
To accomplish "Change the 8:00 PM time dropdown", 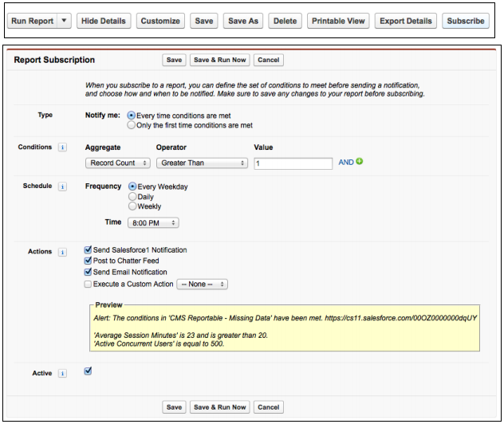I will click(152, 223).
